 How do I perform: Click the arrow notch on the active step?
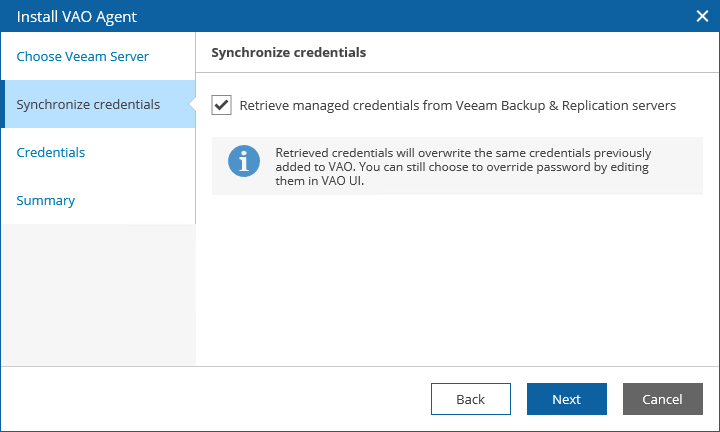coord(191,104)
